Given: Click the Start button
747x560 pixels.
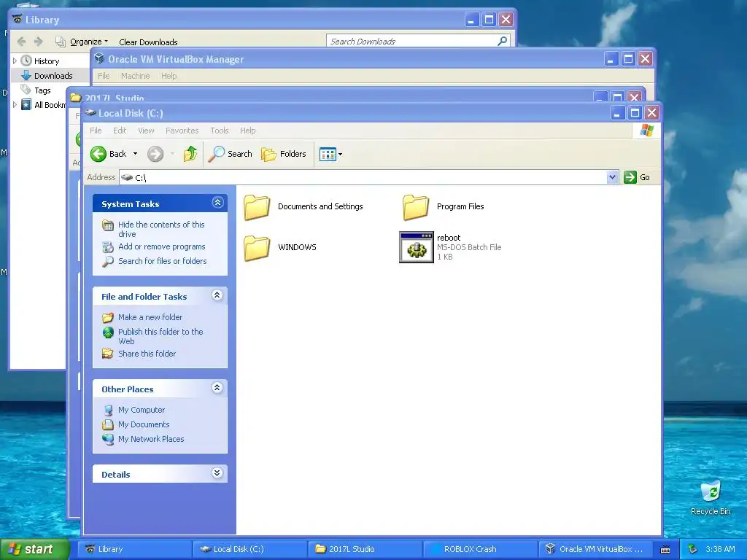Looking at the screenshot, I should click(34, 549).
